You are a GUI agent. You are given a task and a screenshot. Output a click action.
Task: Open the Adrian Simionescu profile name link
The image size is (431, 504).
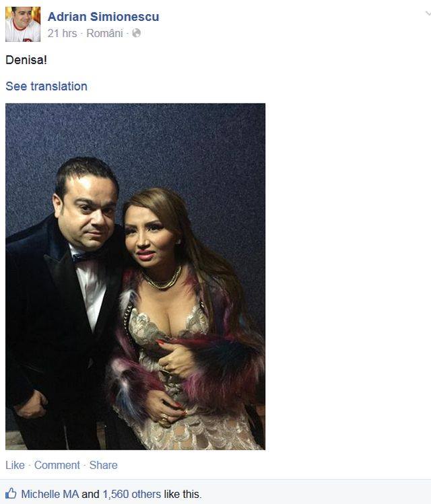pos(103,17)
